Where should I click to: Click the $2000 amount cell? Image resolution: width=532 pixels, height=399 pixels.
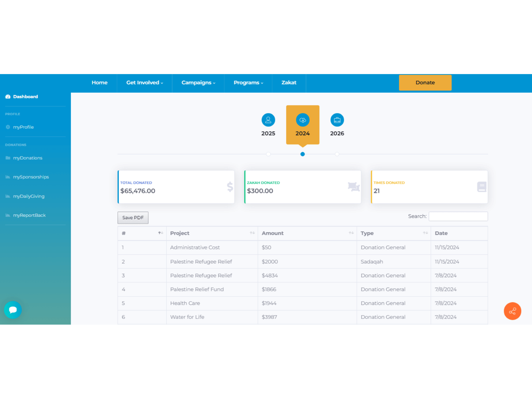pyautogui.click(x=307, y=262)
